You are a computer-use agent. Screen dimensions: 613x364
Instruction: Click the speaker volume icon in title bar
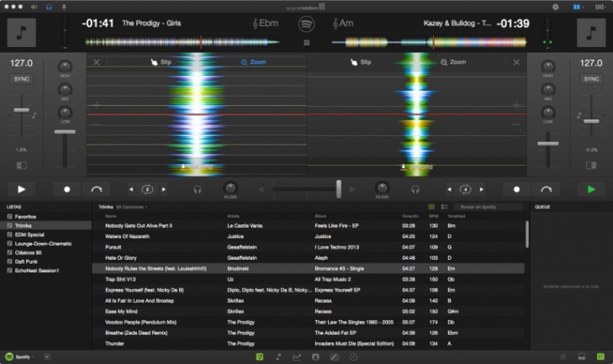click(x=34, y=7)
